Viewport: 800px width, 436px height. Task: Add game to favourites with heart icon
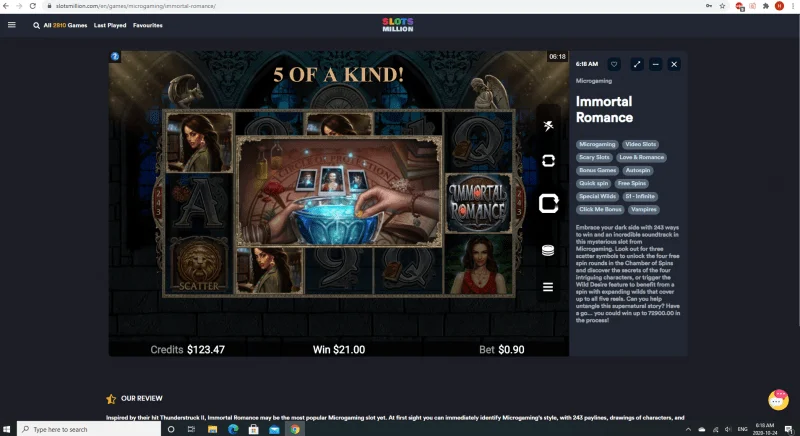pos(614,64)
